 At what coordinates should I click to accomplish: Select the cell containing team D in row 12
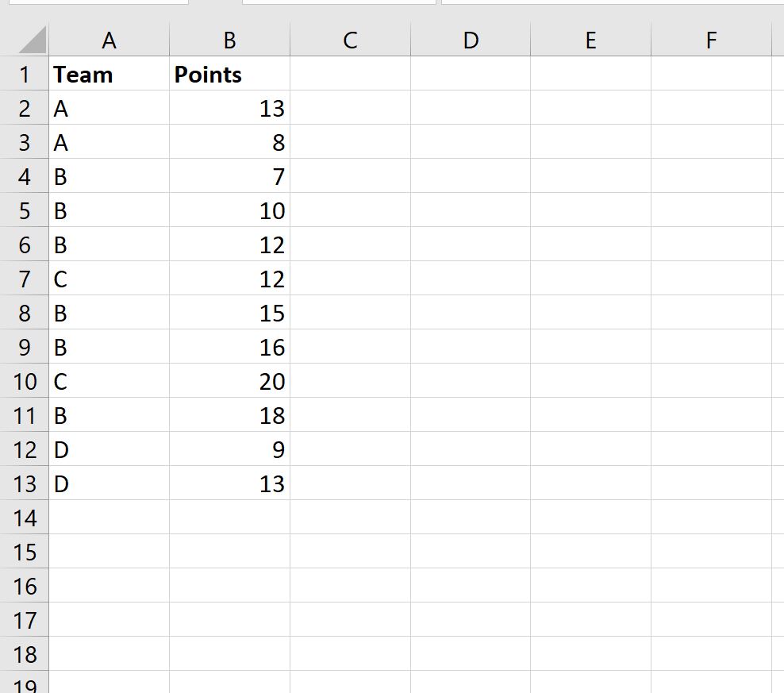(x=109, y=449)
